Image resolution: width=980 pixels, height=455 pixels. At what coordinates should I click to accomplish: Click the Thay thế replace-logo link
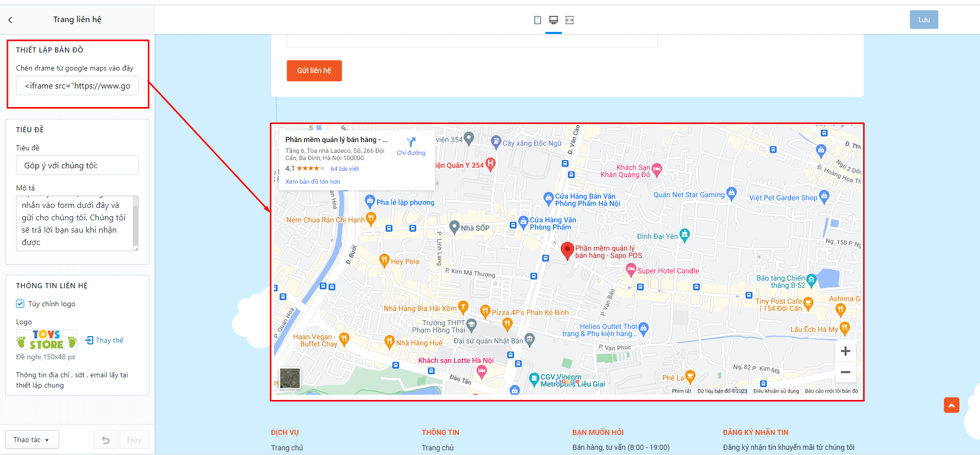click(105, 340)
